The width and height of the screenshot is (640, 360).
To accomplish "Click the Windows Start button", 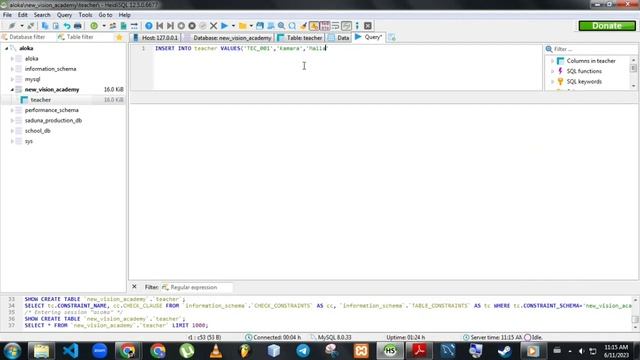I will click(12, 351).
